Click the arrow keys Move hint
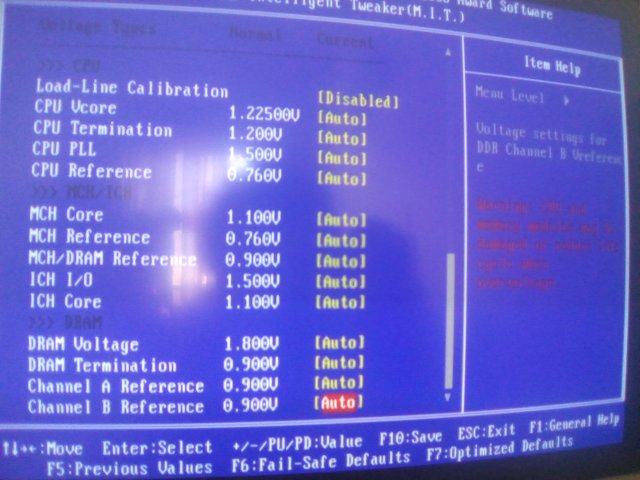Viewport: 640px width, 480px height. coord(42,449)
